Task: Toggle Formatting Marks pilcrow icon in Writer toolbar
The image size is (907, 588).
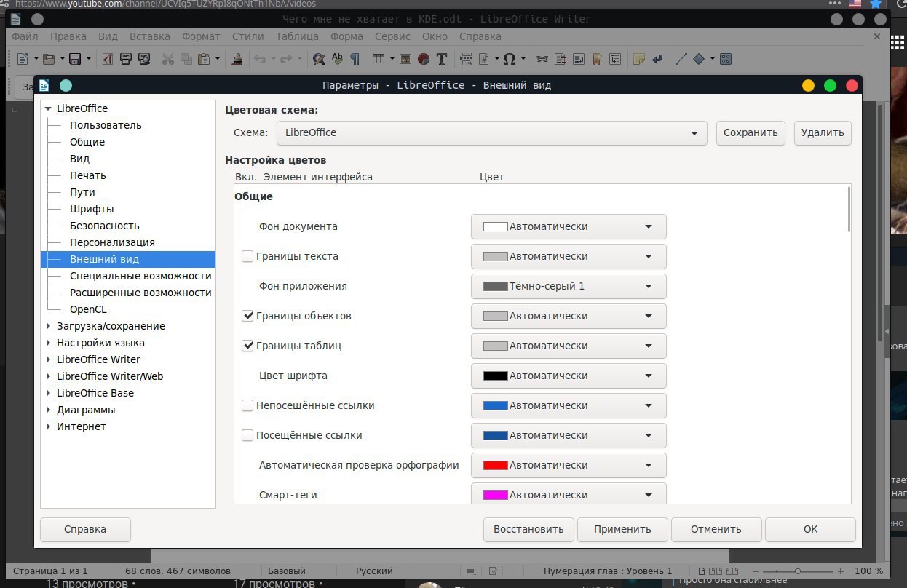Action: point(355,59)
